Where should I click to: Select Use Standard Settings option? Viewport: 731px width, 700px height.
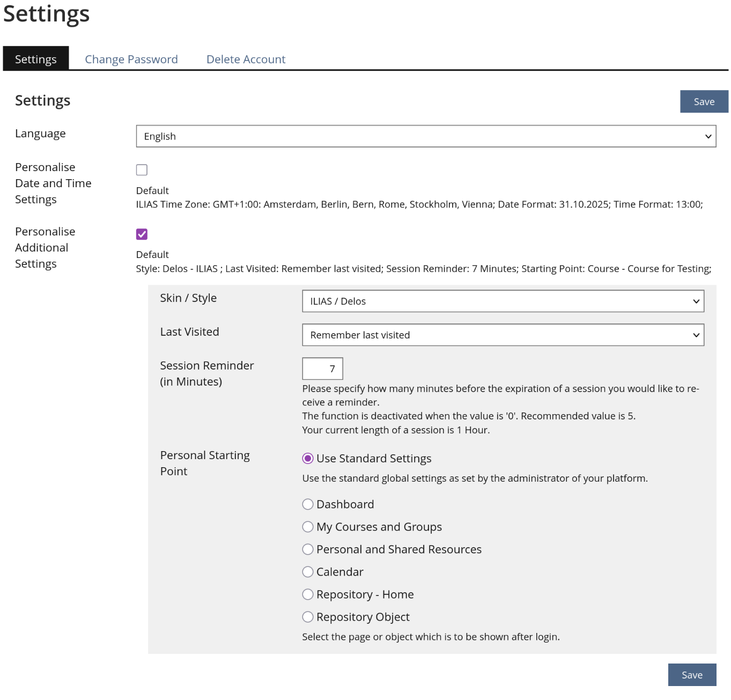point(307,458)
